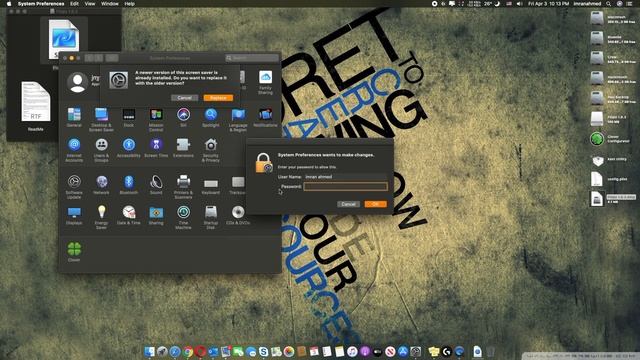The image size is (640, 360).
Task: Open Bluetooth preferences
Action: click(x=129, y=184)
